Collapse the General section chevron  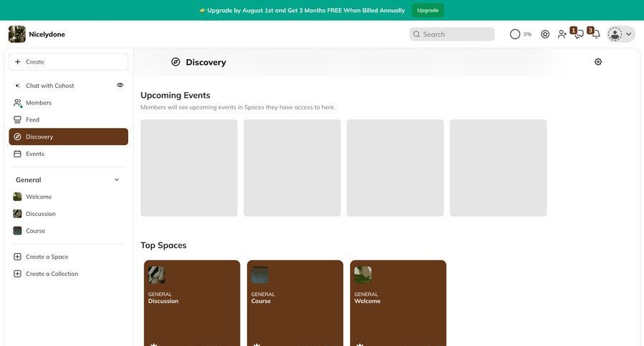(117, 179)
